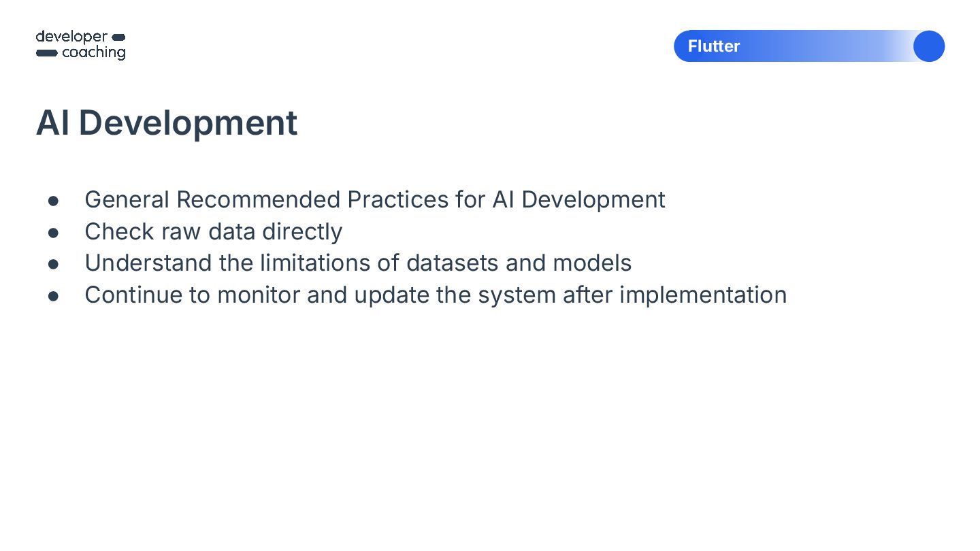The height and width of the screenshot is (551, 980).
Task: Select the 'Flutter' label in the blue badge
Action: click(713, 46)
